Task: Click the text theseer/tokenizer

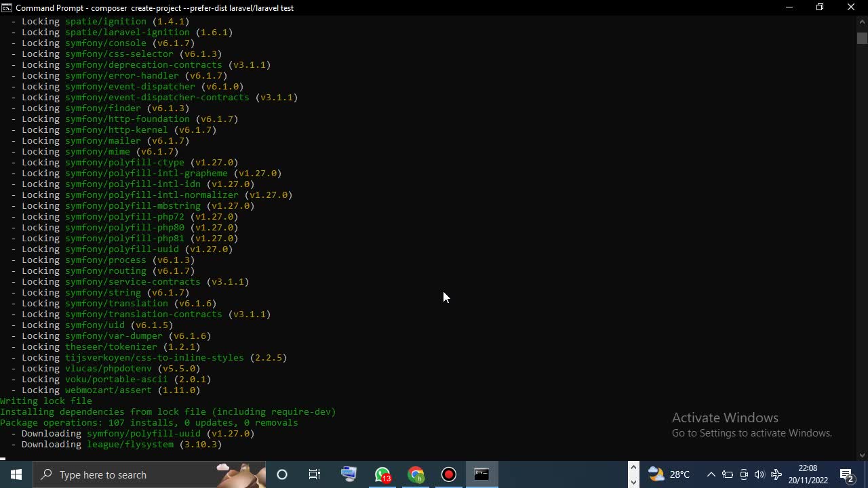Action: (x=111, y=346)
